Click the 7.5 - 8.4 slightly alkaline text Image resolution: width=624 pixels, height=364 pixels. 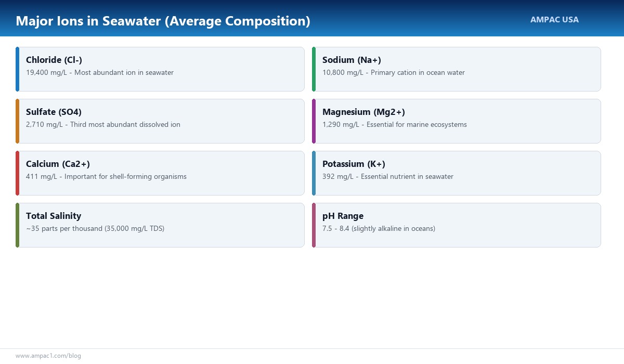point(379,229)
